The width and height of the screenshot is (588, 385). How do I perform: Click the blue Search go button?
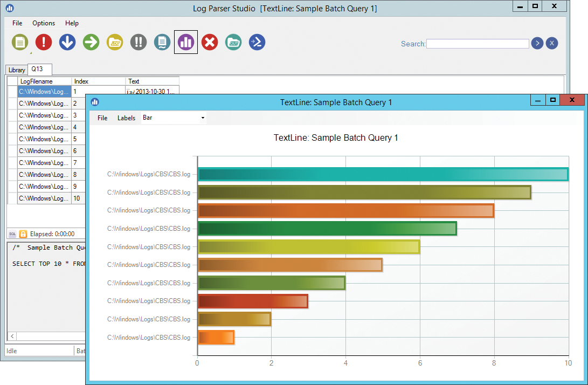point(537,43)
